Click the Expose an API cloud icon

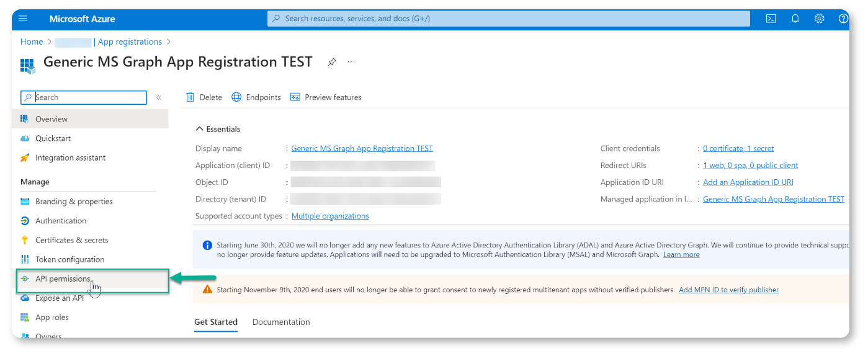click(25, 298)
